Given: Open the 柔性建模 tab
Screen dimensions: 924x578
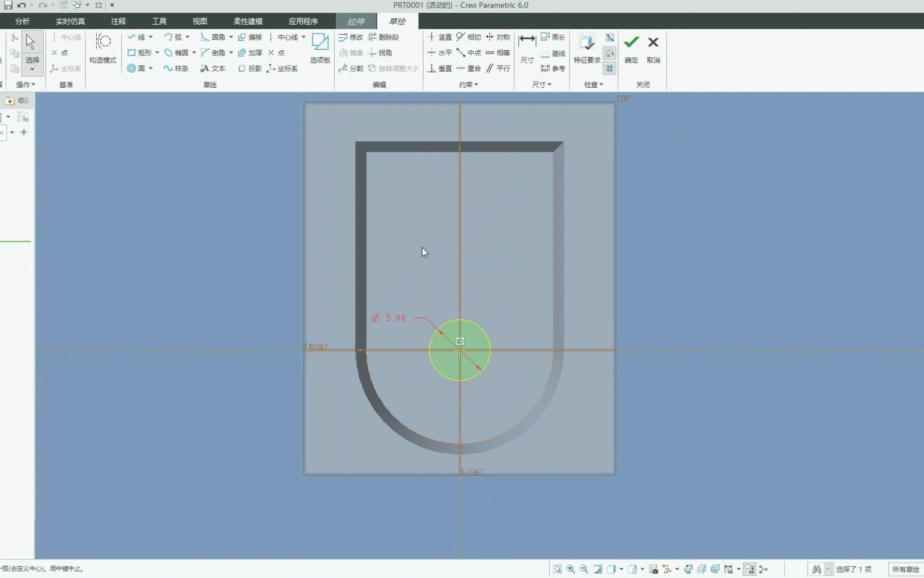Looking at the screenshot, I should pos(248,21).
